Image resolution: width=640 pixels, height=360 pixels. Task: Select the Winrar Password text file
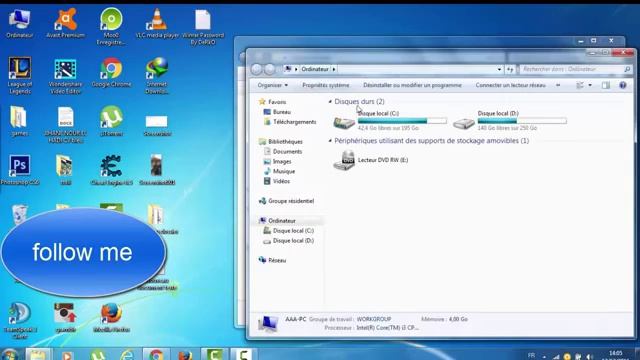coord(203,27)
